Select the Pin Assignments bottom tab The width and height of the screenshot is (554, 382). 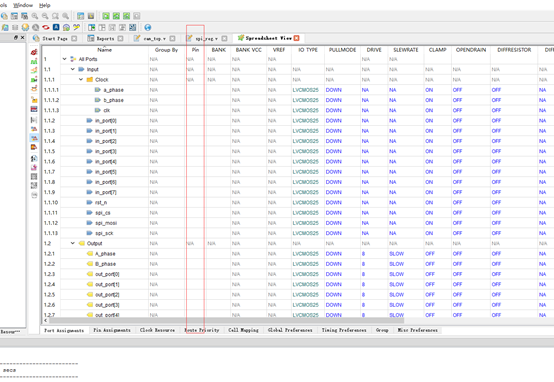pos(112,330)
